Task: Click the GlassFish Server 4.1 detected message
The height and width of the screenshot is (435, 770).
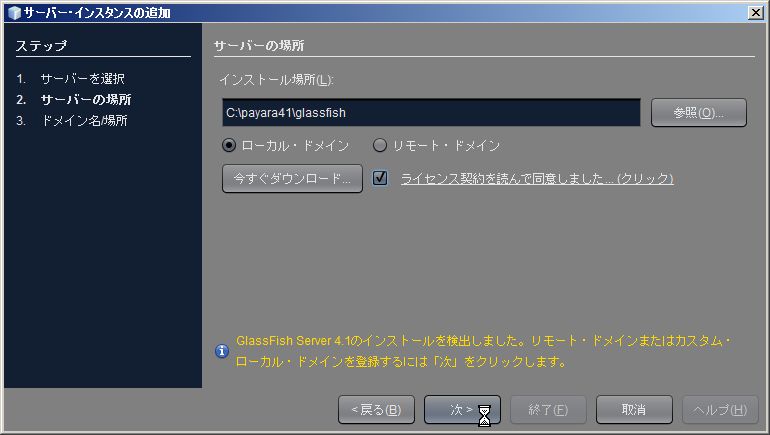Action: tap(484, 351)
